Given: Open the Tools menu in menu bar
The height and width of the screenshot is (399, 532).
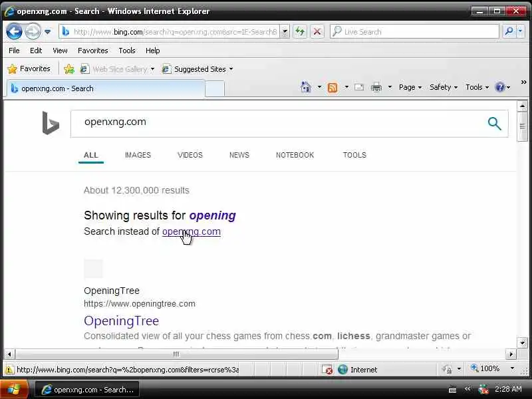Looking at the screenshot, I should 127,51.
